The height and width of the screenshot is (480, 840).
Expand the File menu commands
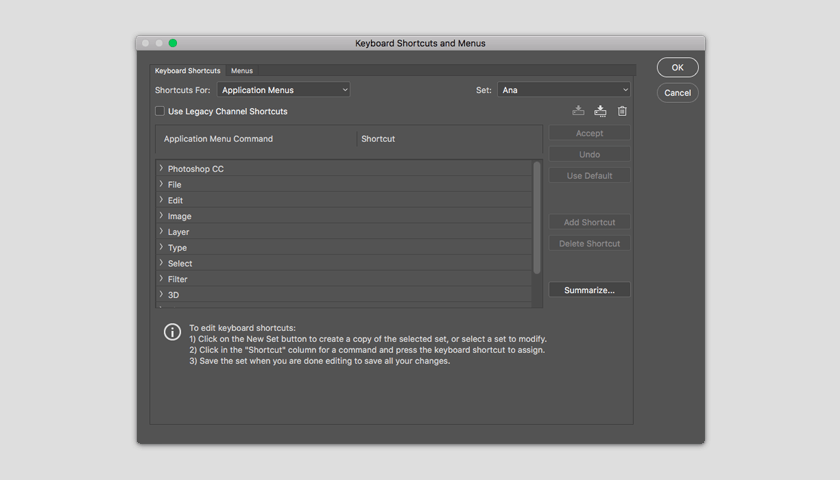161,184
